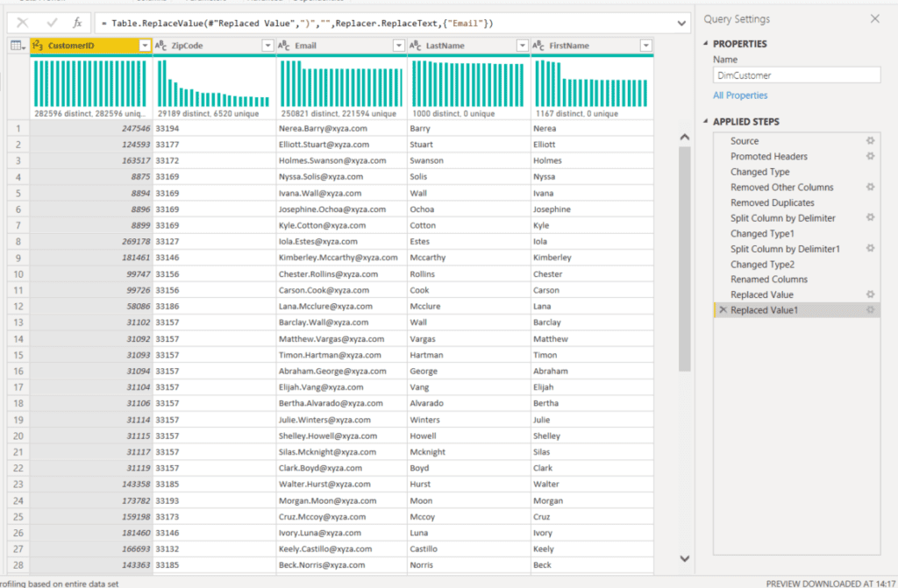Open settings gear for Replaced Value1 step

tap(870, 309)
